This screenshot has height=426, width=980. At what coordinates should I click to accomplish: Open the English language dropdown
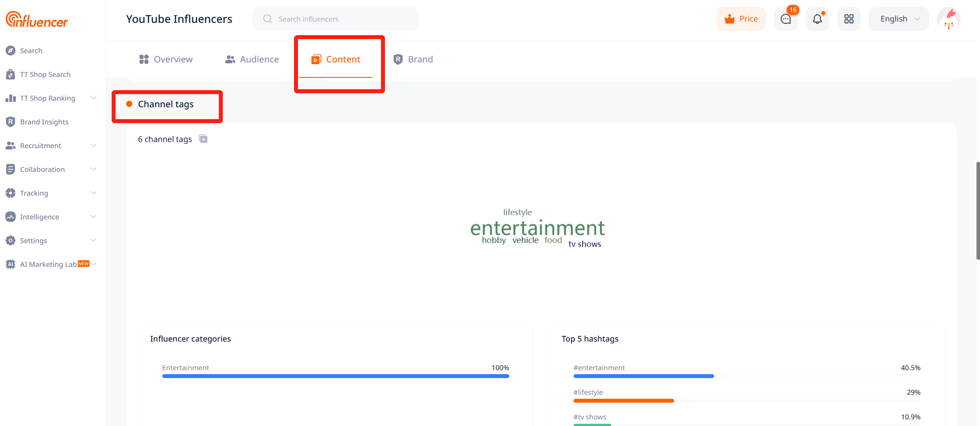click(x=899, y=19)
